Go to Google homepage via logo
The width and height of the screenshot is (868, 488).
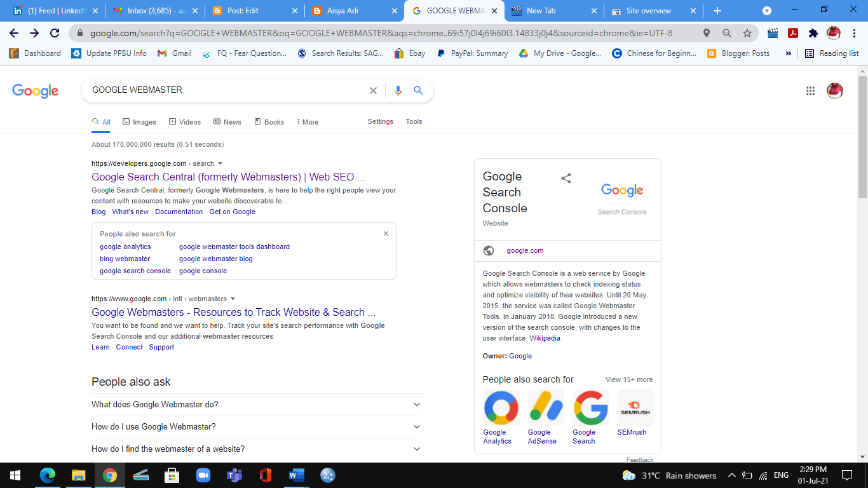coord(36,91)
